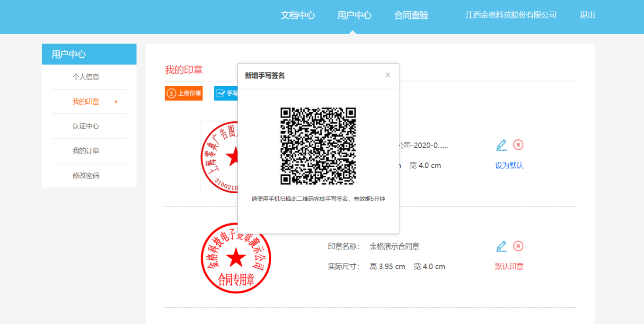Set first seal as default via 设为默认
Viewport: 644px width, 324px height.
click(509, 165)
